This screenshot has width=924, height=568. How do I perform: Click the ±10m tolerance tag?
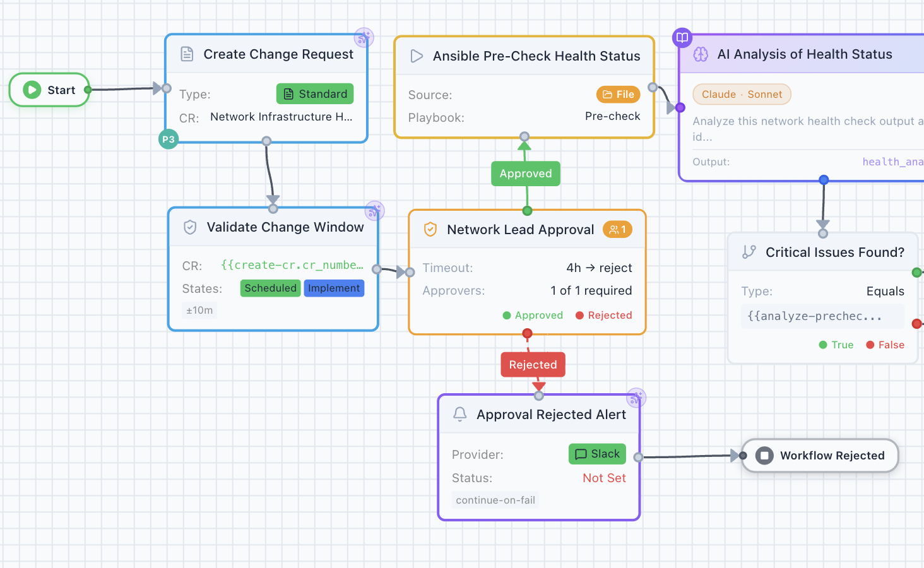coord(199,311)
